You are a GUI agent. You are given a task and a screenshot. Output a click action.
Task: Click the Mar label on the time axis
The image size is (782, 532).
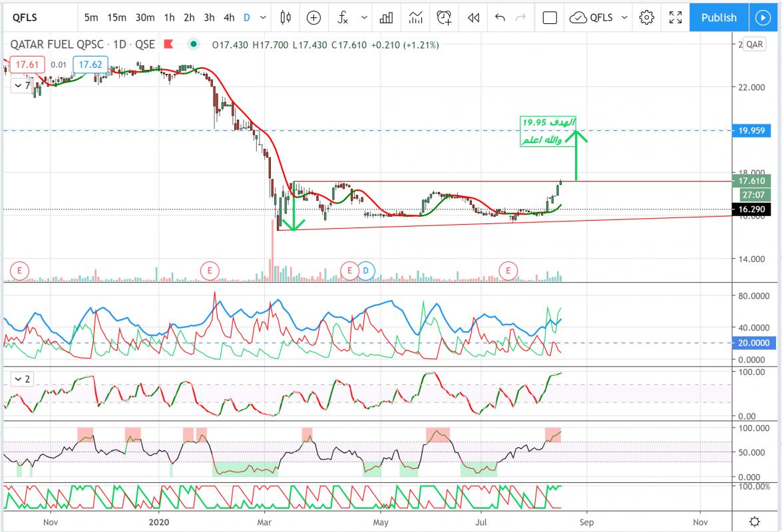[264, 522]
